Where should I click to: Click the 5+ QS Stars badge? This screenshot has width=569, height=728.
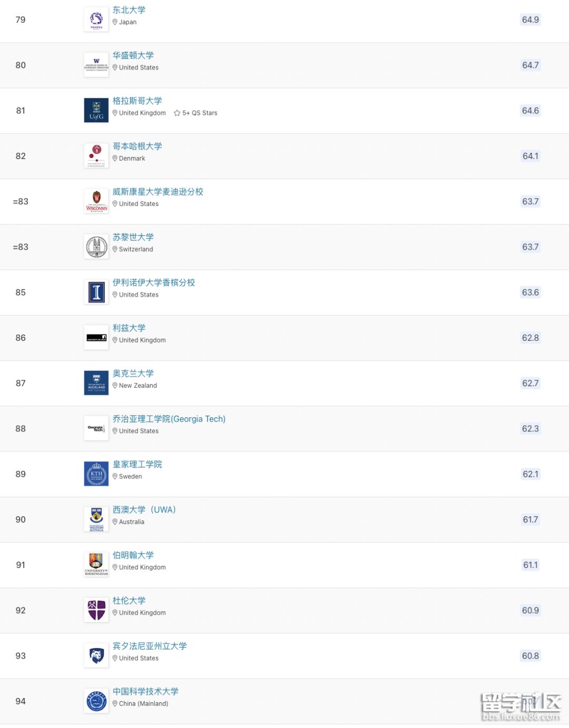tap(195, 113)
